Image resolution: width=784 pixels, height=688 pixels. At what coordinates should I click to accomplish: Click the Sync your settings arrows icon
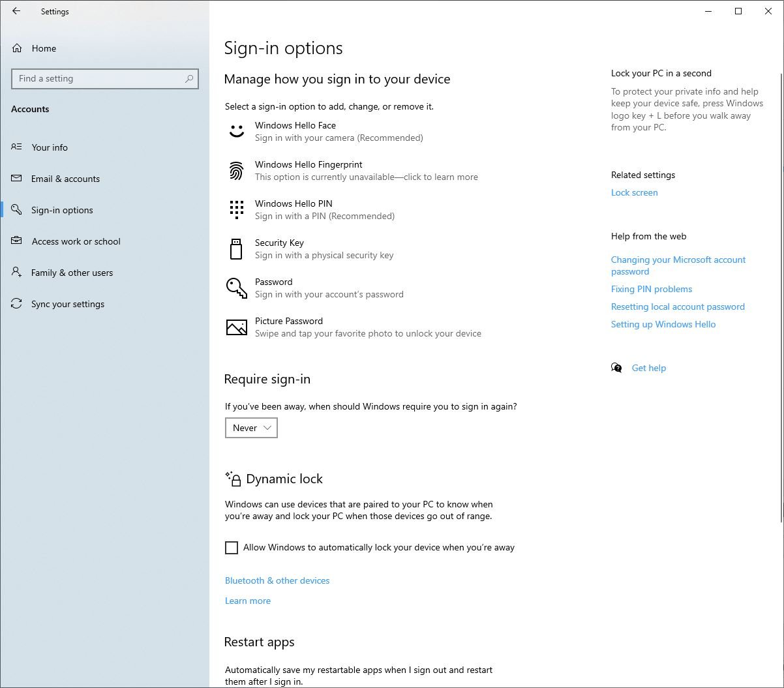point(17,304)
